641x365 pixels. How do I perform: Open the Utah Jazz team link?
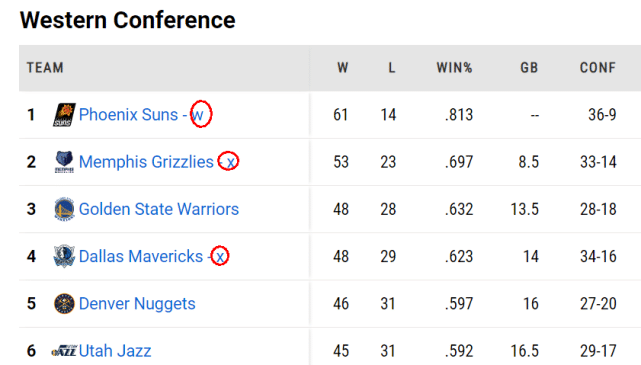[x=115, y=351]
